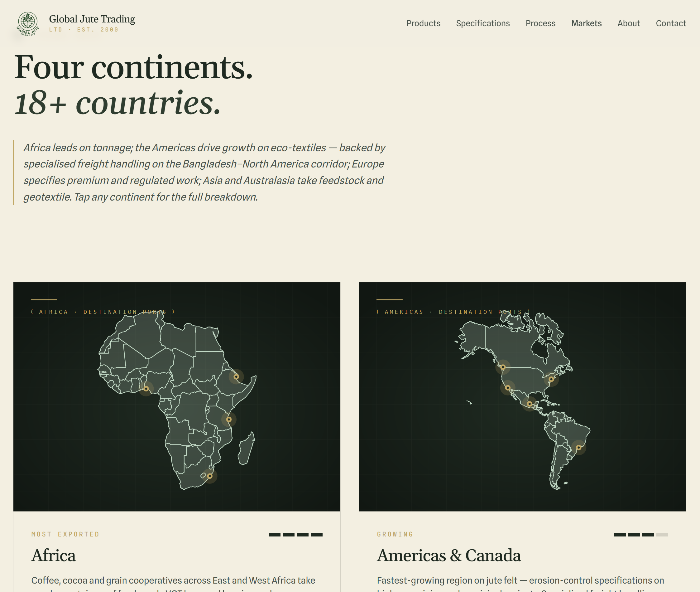
Task: Click the 'Four continents.' headline
Action: pyautogui.click(x=133, y=67)
